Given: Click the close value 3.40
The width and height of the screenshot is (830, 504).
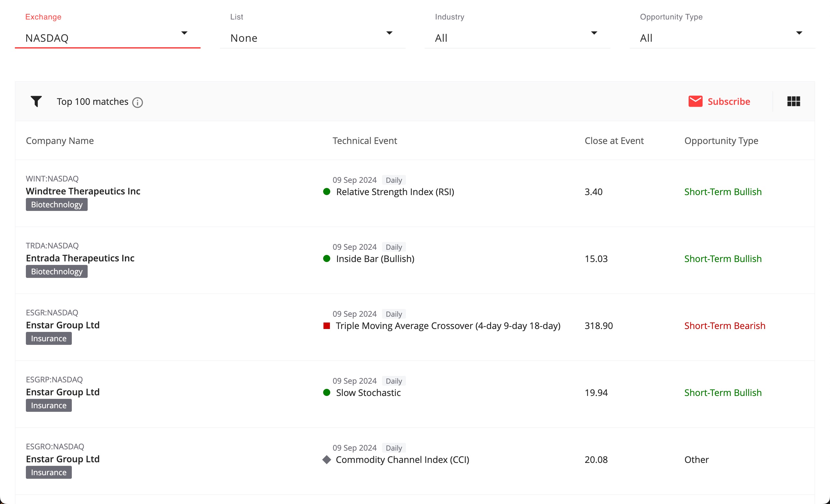Looking at the screenshot, I should 594,192.
